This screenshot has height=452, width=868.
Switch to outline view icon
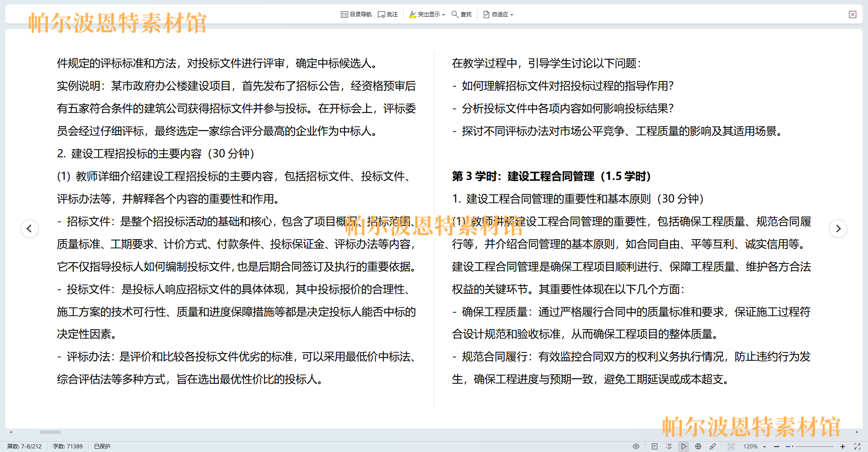pos(669,446)
